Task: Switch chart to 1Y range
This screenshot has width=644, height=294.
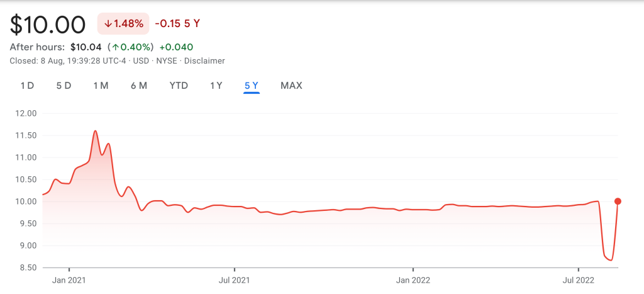Action: pos(216,86)
